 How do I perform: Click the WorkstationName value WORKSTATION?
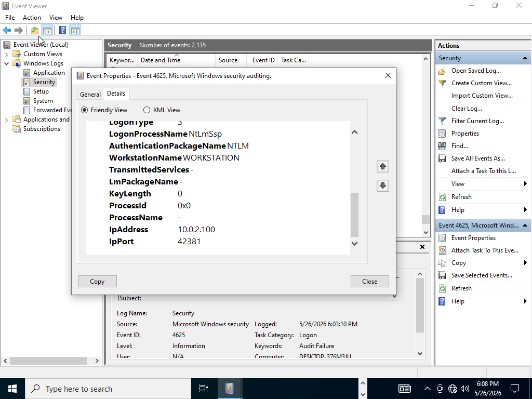pyautogui.click(x=211, y=158)
